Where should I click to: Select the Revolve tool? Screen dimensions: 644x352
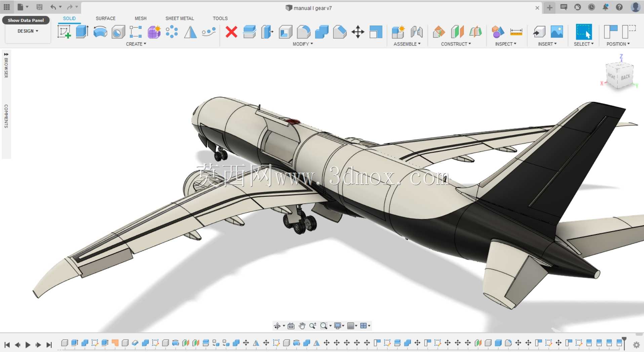pyautogui.click(x=100, y=32)
